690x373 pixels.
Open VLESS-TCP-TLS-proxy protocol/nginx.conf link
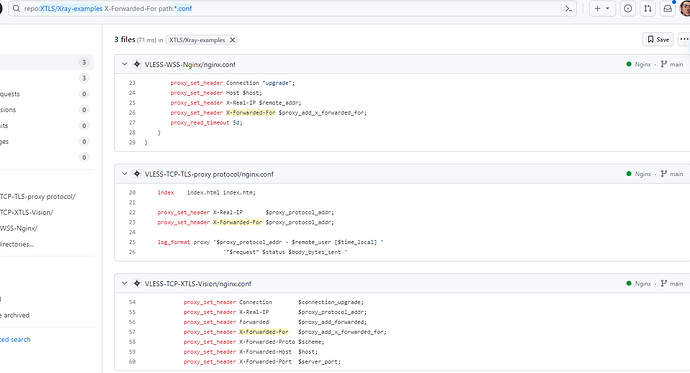point(209,174)
